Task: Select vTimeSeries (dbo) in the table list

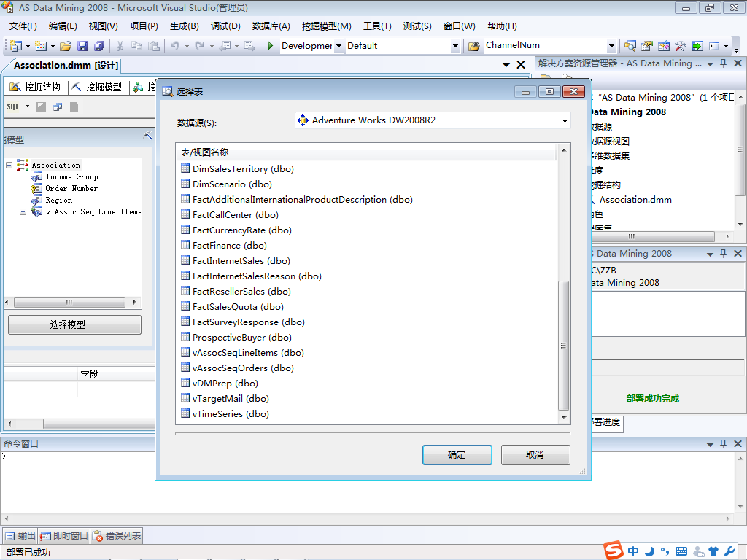Action: 225,414
